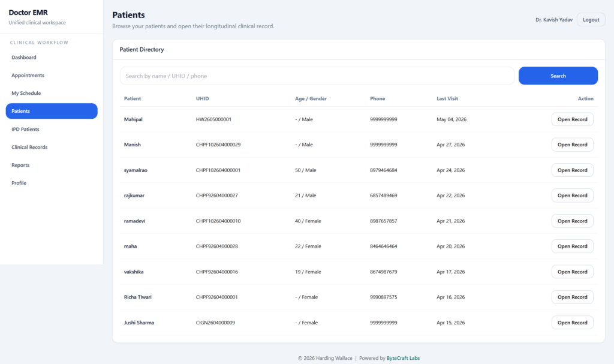The image size is (614, 364).
Task: Focus the name/UHID/phone search field
Action: pos(317,76)
